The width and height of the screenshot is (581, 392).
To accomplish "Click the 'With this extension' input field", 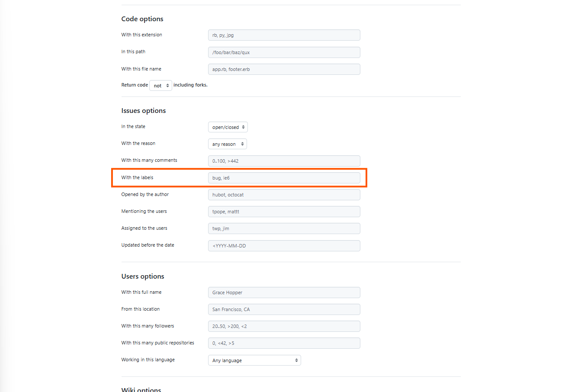I will pos(284,35).
